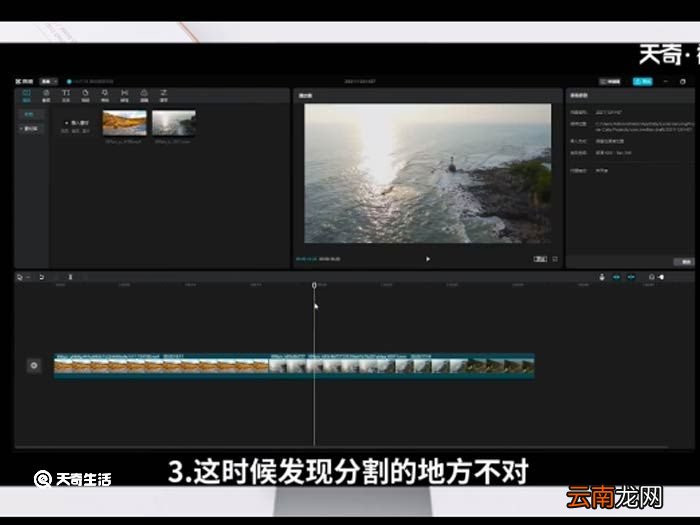Open the shortcuts button in title bar
This screenshot has width=700, height=525.
click(x=610, y=81)
